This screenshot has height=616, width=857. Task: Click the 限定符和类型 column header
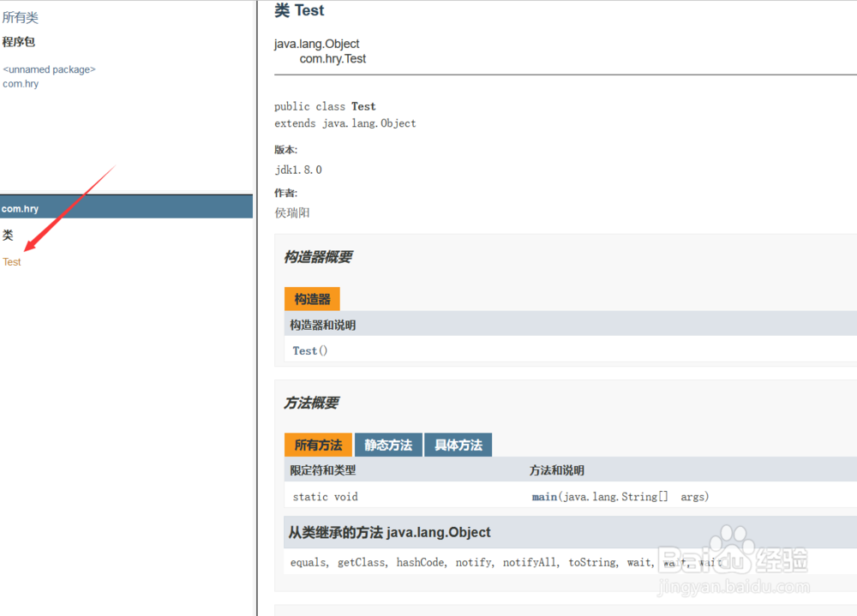click(322, 470)
